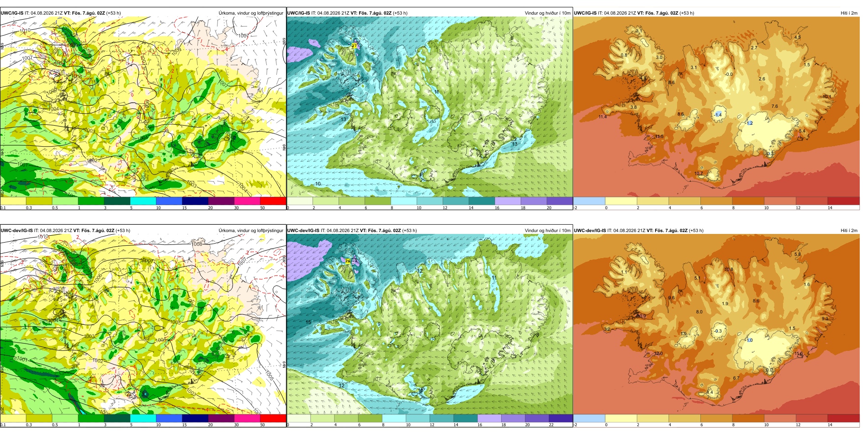This screenshot has width=868, height=434.
Task: Click the yellow-highlighted gust value 27 on top wind map
Action: 354,46
